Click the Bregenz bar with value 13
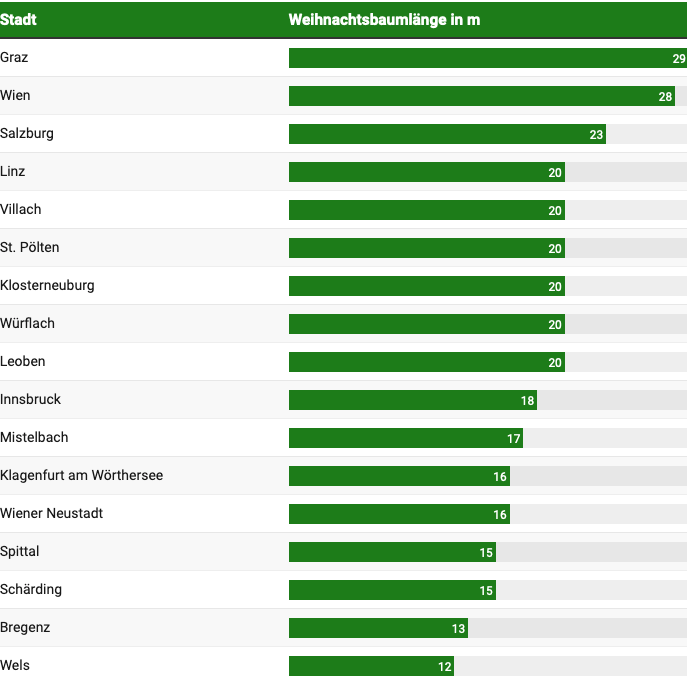Screen dimensions: 687x687 [x=378, y=628]
